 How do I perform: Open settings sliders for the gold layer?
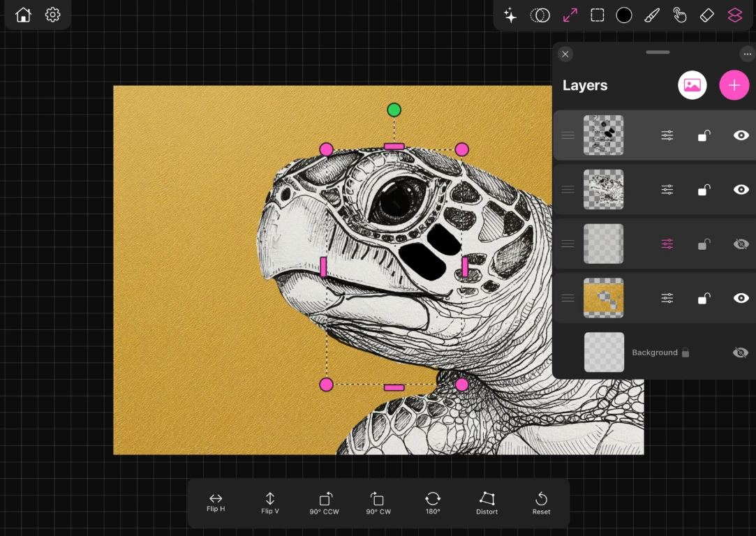pyautogui.click(x=667, y=298)
